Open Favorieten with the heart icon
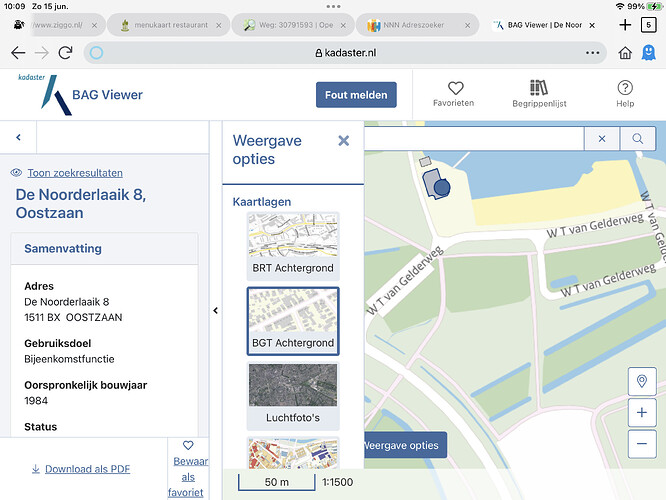The width and height of the screenshot is (666, 500). (x=454, y=94)
